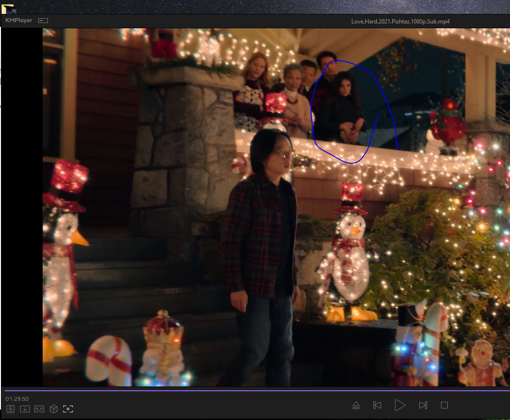The height and width of the screenshot is (420, 510).
Task: Enable VR 360 mode icon
Action: click(39, 409)
